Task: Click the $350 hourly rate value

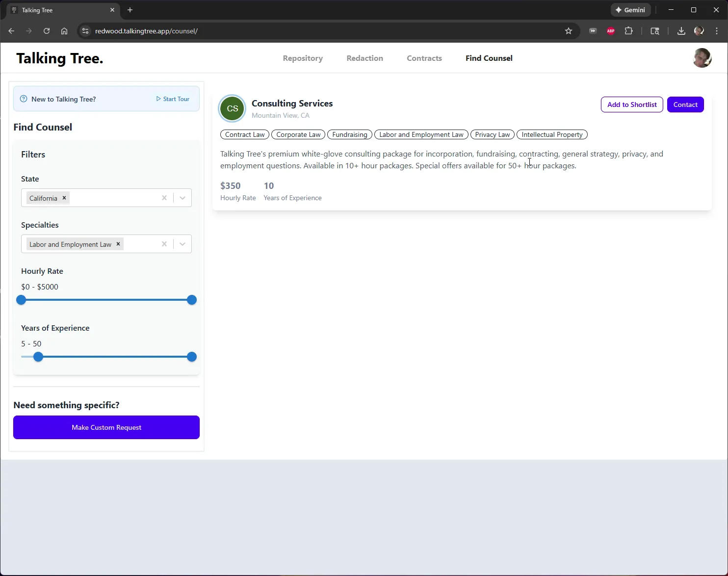Action: pyautogui.click(x=231, y=185)
